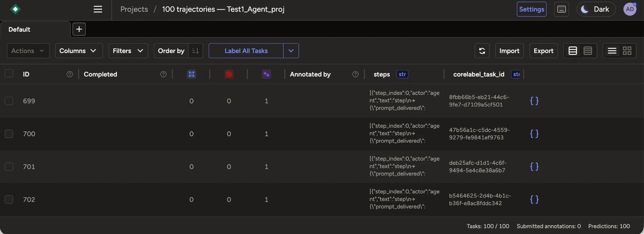This screenshot has width=644, height=234.
Task: Click Predictions: 100 status text
Action: (x=609, y=226)
